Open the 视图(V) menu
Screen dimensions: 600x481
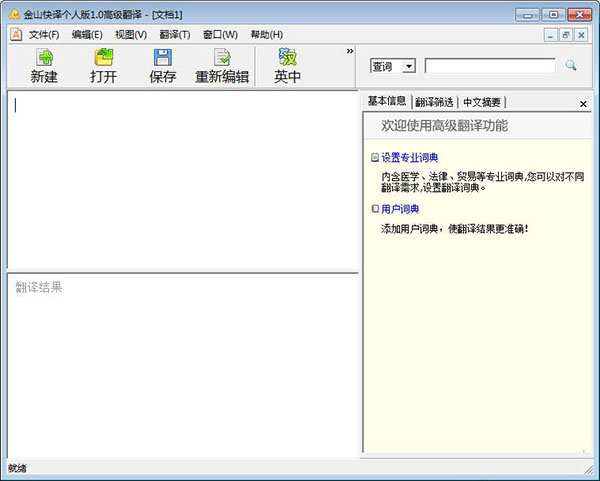[130, 34]
